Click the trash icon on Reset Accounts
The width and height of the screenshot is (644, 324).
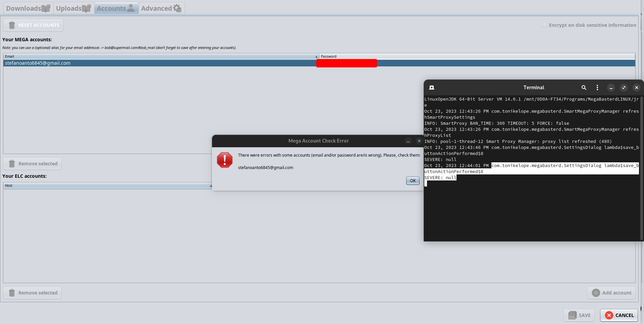[12, 25]
